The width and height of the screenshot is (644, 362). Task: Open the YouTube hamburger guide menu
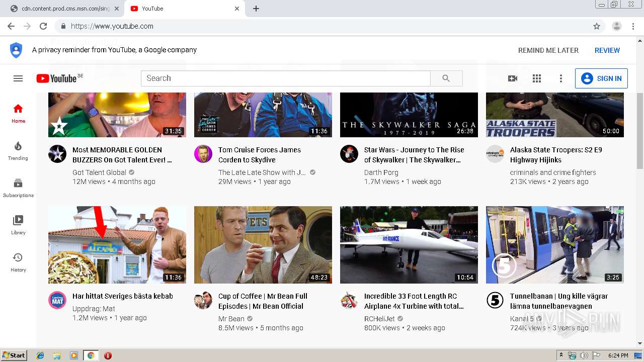coord(18,78)
